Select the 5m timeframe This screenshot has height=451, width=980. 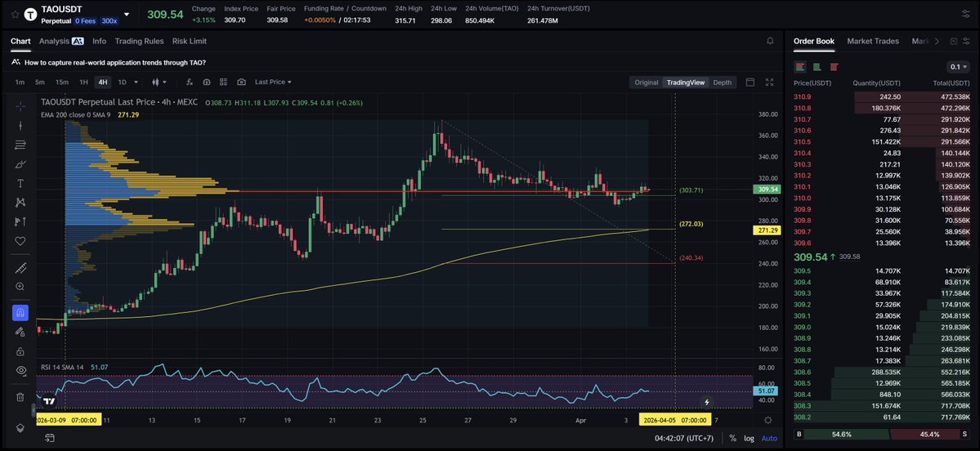click(40, 82)
